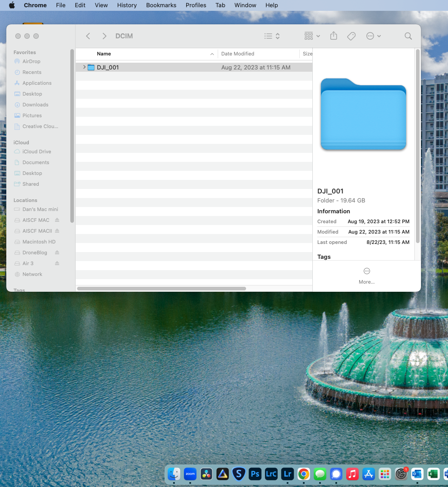Launch Zoom from the Dock

tap(190, 474)
